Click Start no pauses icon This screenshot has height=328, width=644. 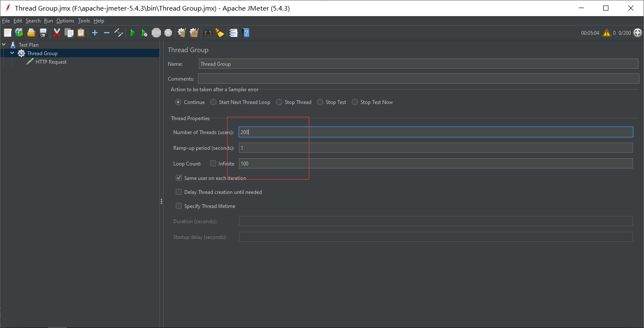coord(144,33)
